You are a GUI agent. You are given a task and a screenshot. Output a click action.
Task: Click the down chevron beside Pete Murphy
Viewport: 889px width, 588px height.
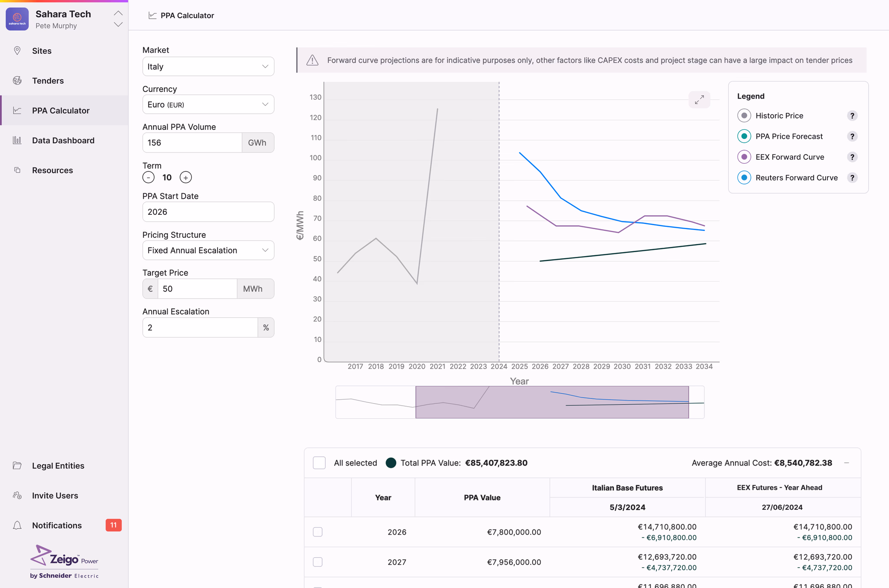(118, 25)
